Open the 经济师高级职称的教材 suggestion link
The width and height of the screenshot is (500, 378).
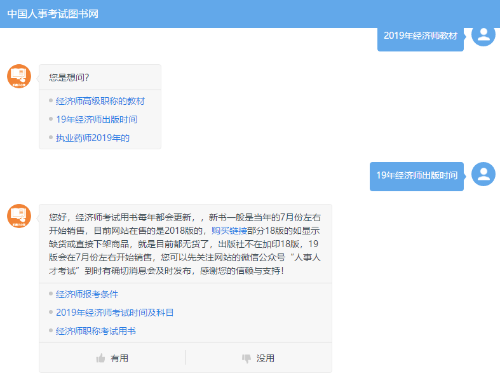click(x=100, y=101)
